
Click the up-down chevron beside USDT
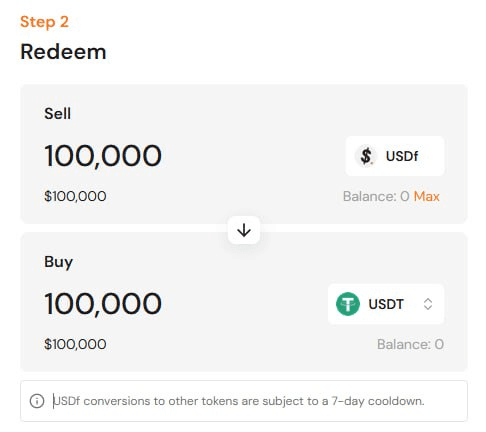tap(428, 304)
